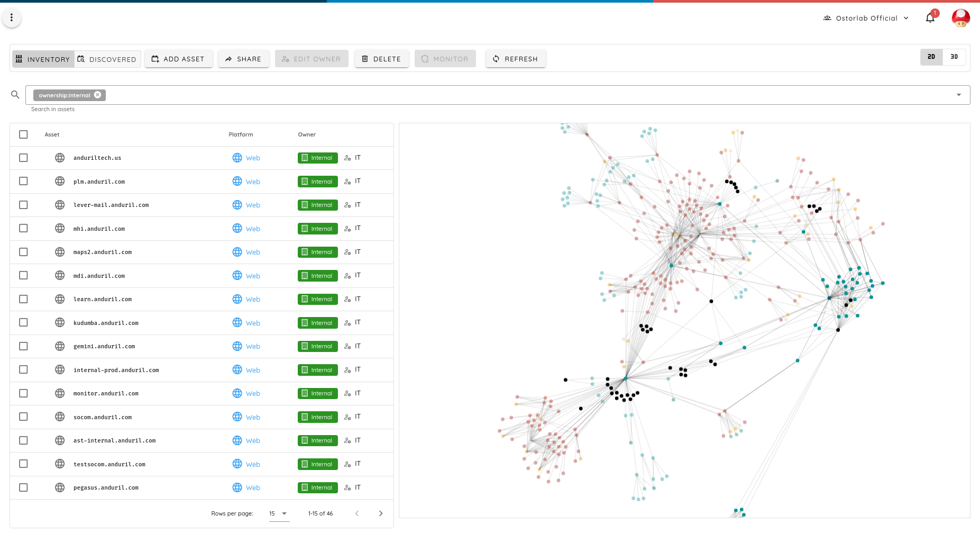The height and width of the screenshot is (533, 980).
Task: Click the Share button
Action: [243, 59]
